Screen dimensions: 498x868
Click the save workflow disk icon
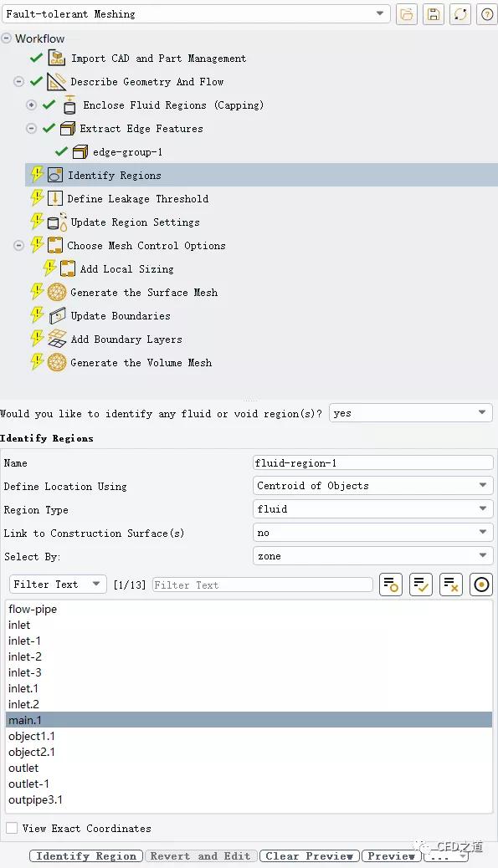click(x=434, y=14)
